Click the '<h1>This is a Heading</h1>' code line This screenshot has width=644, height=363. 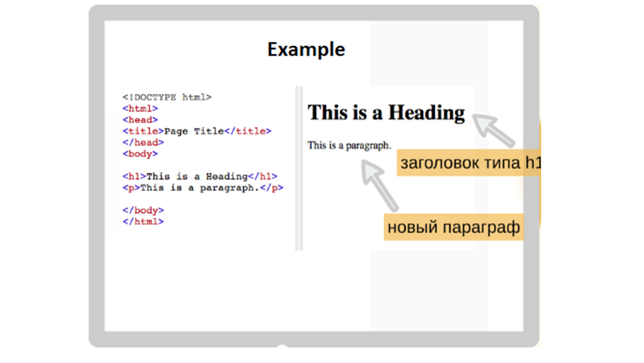click(200, 176)
